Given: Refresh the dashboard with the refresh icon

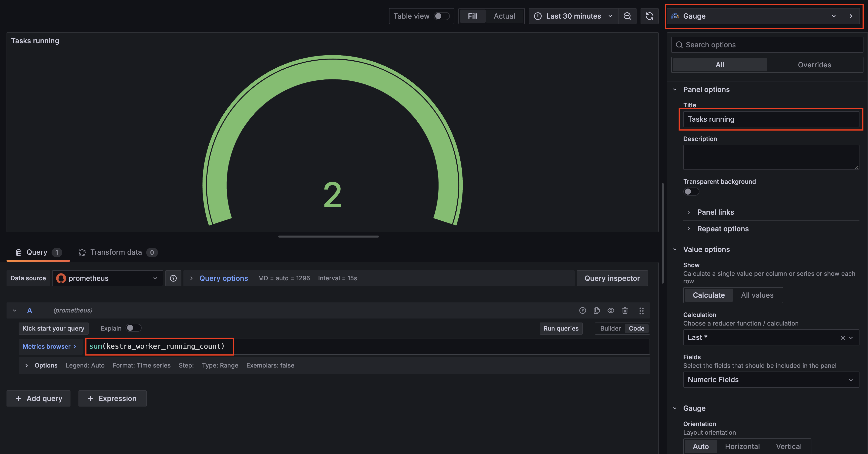Looking at the screenshot, I should (x=650, y=16).
